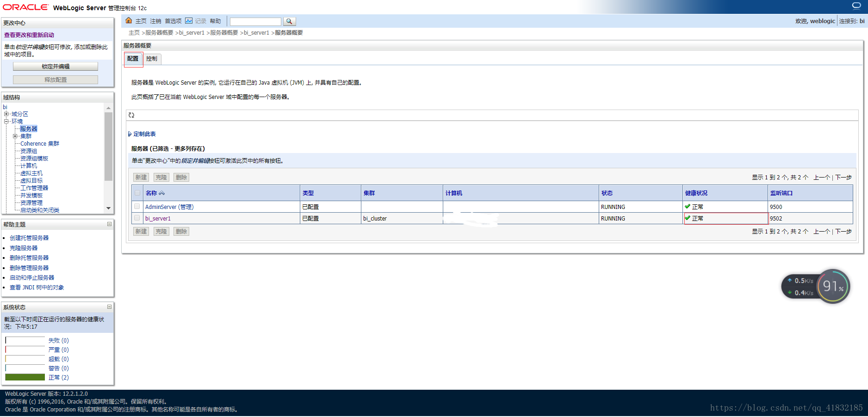The width and height of the screenshot is (868, 417).
Task: Select 资源管理 in the tree
Action: tap(31, 203)
